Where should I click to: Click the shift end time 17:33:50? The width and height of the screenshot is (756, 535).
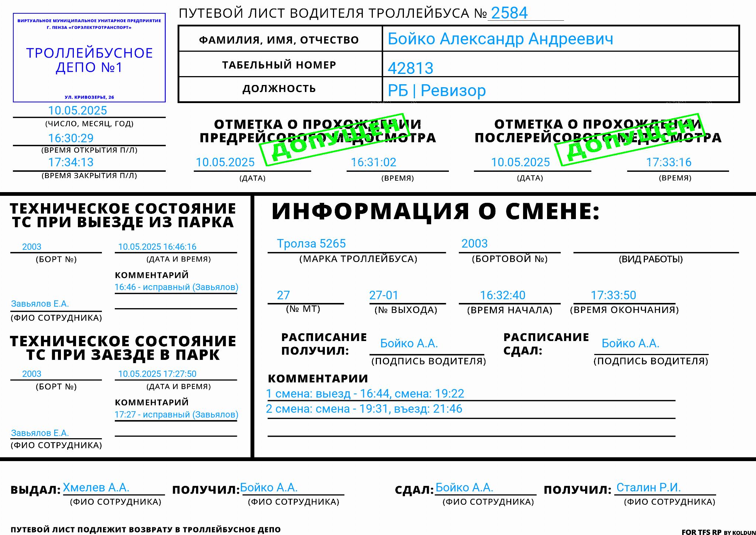click(x=614, y=295)
